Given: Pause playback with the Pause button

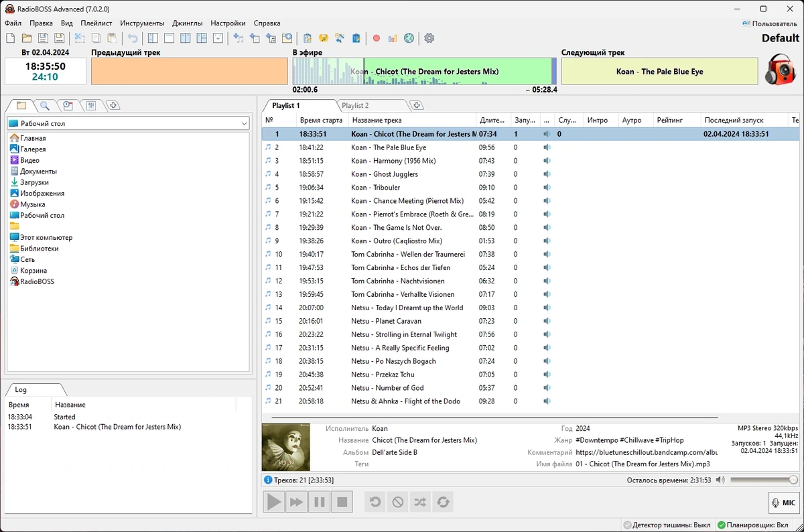Looking at the screenshot, I should coord(320,502).
